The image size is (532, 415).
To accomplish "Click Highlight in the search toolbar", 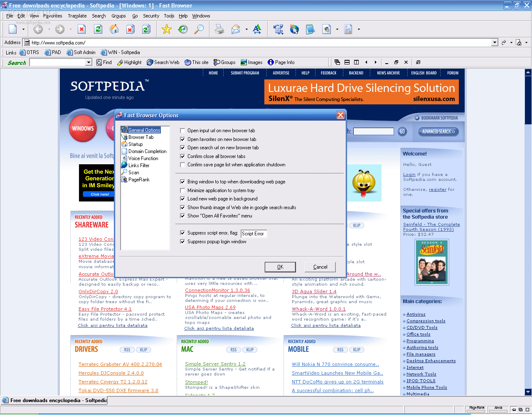I will (129, 62).
